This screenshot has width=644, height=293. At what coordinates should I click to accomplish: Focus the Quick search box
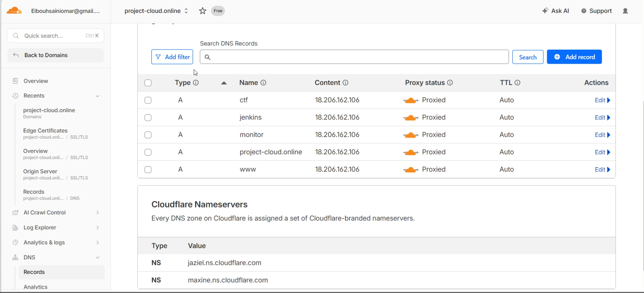click(56, 36)
